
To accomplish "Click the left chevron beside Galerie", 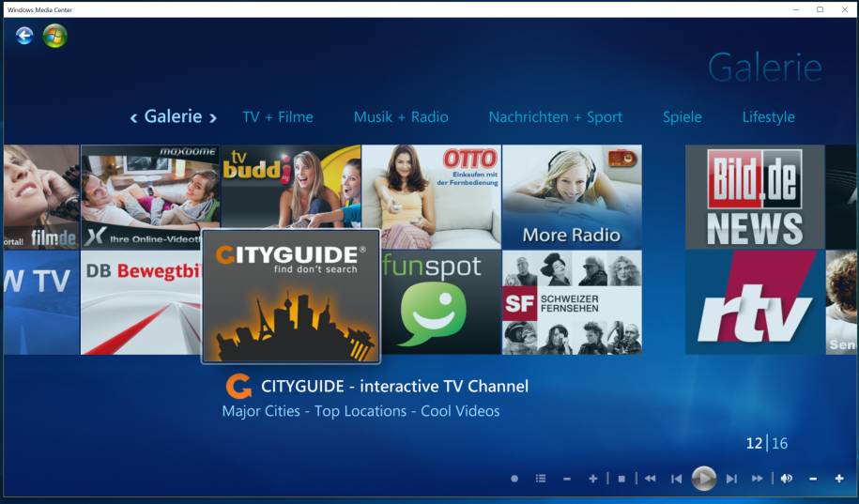I will pyautogui.click(x=133, y=117).
